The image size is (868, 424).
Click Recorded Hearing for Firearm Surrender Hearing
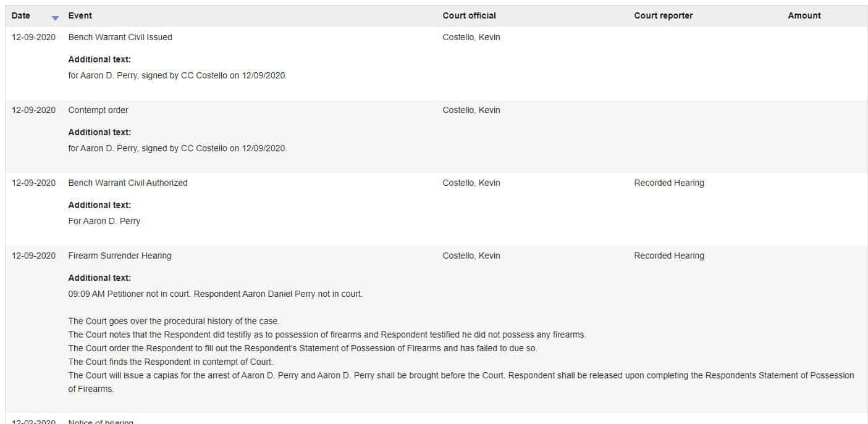point(668,256)
